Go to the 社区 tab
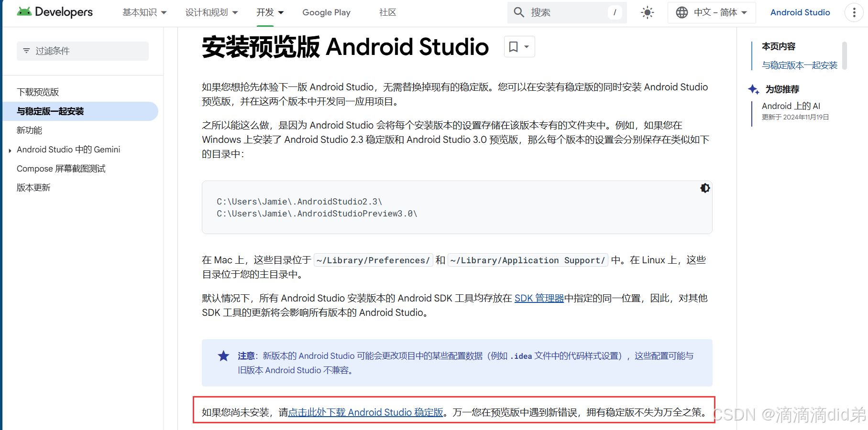 (387, 12)
